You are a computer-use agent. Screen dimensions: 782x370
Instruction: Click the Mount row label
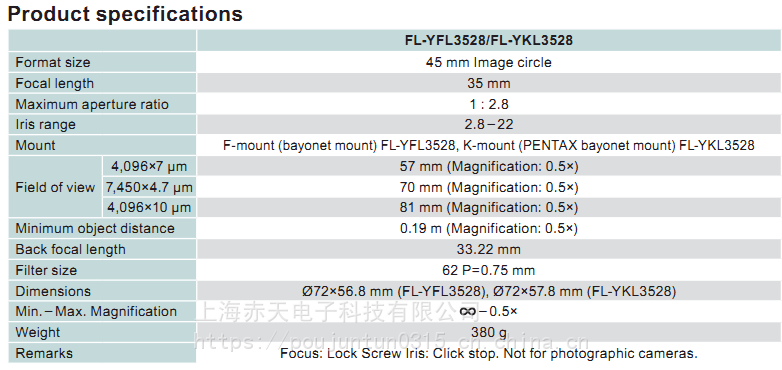(x=35, y=146)
